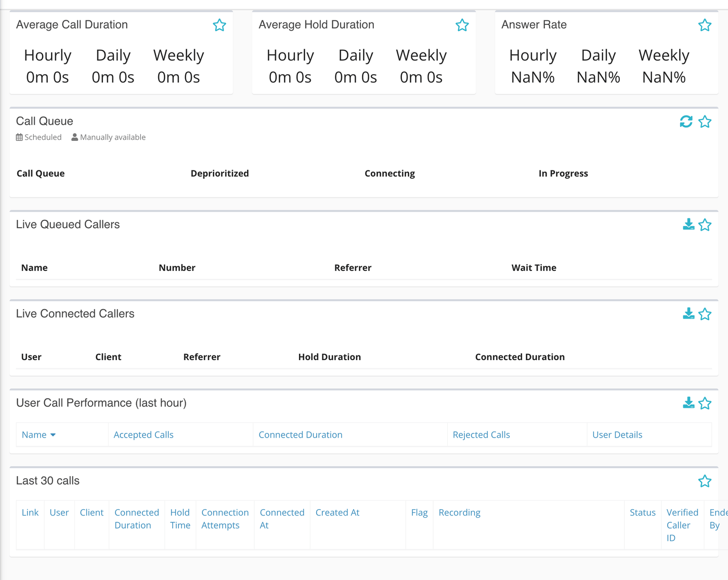Image resolution: width=728 pixels, height=580 pixels.
Task: Download Live Connected Callers data
Action: tap(688, 314)
